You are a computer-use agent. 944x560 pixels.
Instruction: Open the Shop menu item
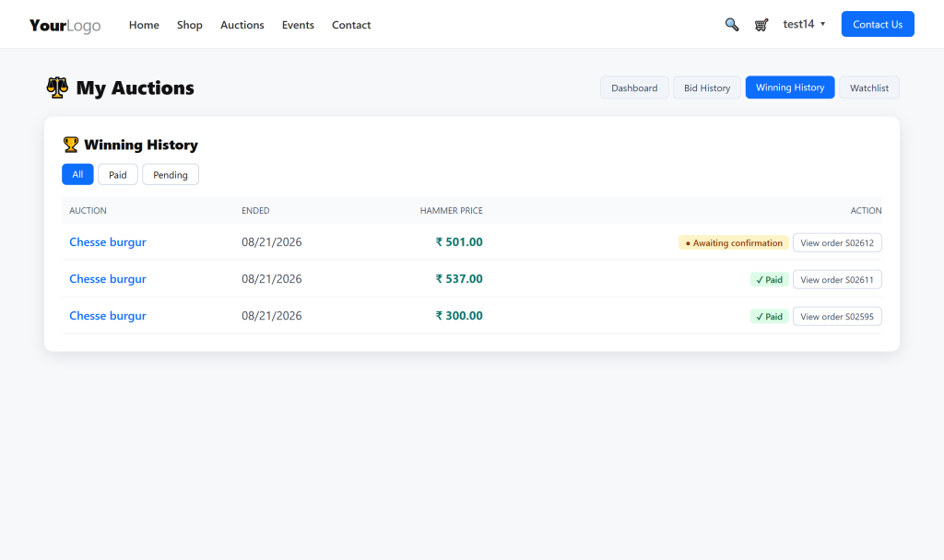tap(190, 25)
